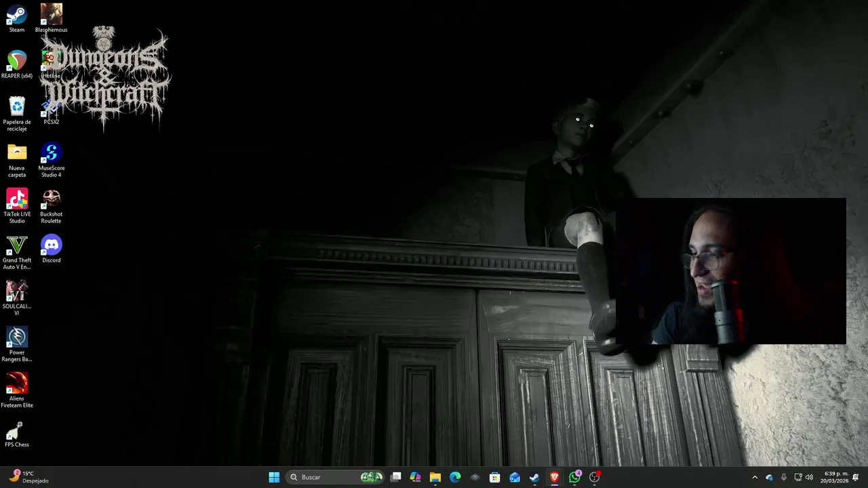Switch to Brave browser in taskbar
This screenshot has width=868, height=488.
[x=555, y=477]
